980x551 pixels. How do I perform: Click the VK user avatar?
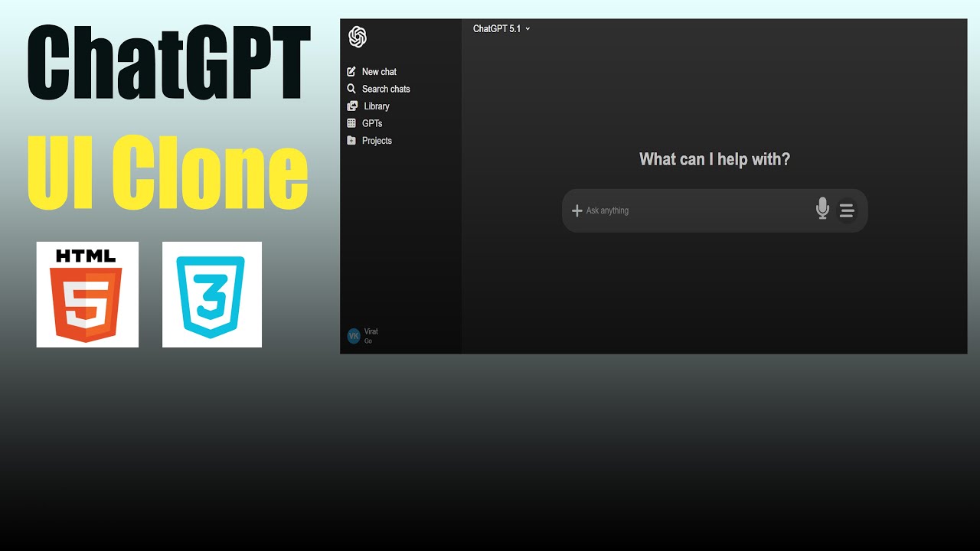(354, 336)
